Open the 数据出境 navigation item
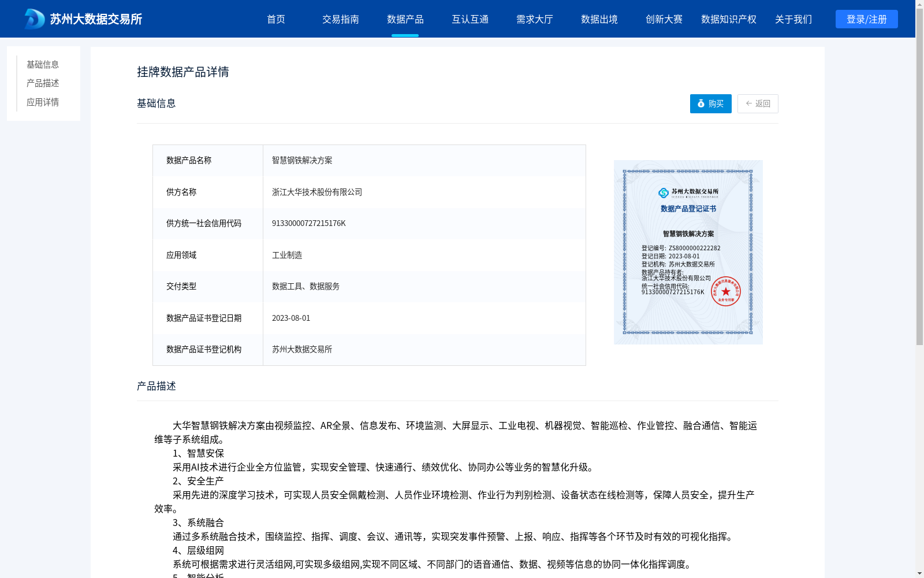924x578 pixels. click(599, 19)
